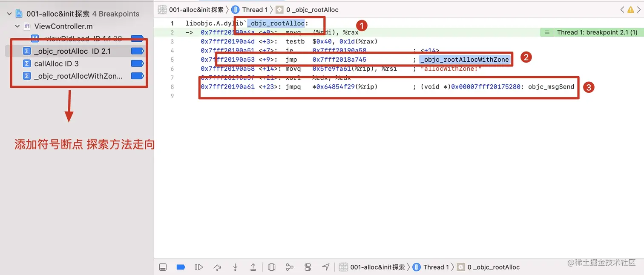Click the current-line arrow indicator on line 2
The image size is (644, 275).
pyautogui.click(x=189, y=32)
